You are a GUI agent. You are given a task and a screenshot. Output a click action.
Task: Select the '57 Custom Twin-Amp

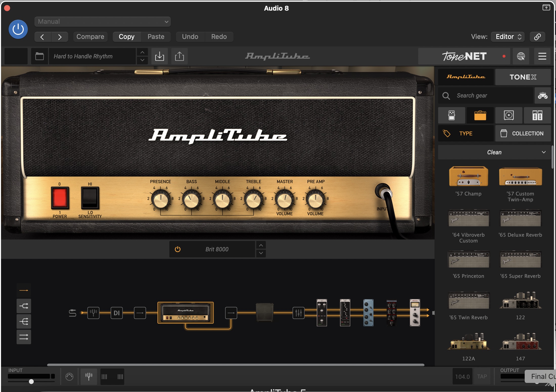point(520,184)
